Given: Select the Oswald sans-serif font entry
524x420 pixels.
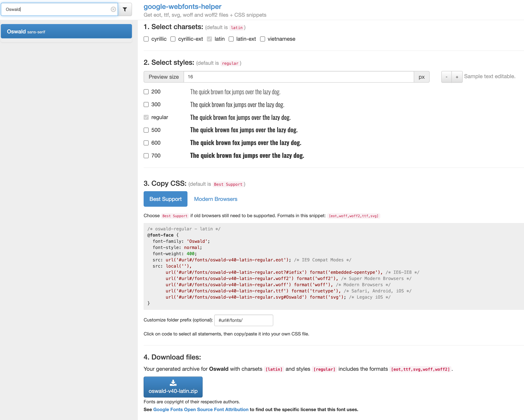Looking at the screenshot, I should (x=66, y=31).
